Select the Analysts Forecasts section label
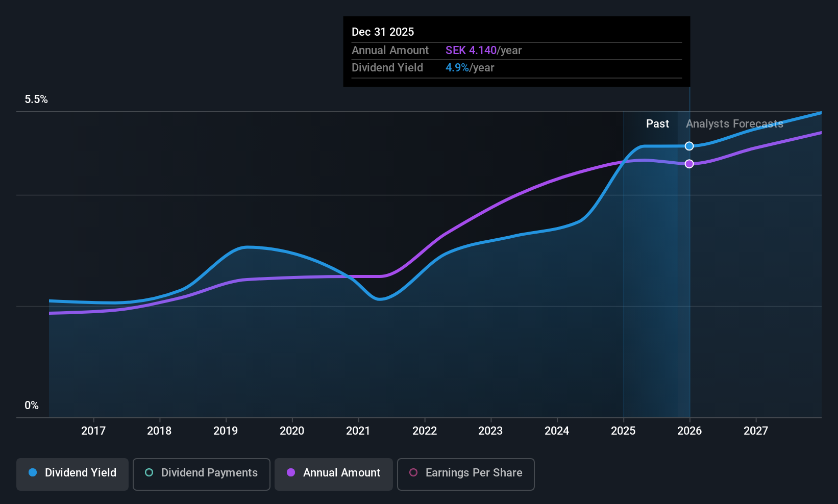Screen dimensions: 838x504 coord(734,123)
